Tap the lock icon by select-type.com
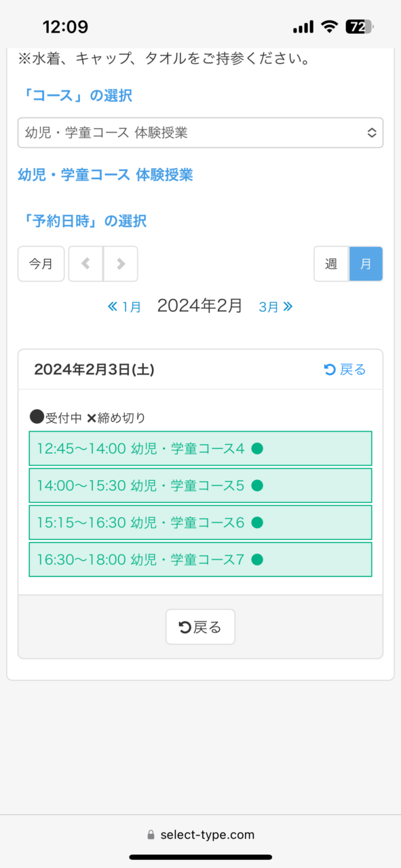Viewport: 401px width, 868px height. coord(151,835)
